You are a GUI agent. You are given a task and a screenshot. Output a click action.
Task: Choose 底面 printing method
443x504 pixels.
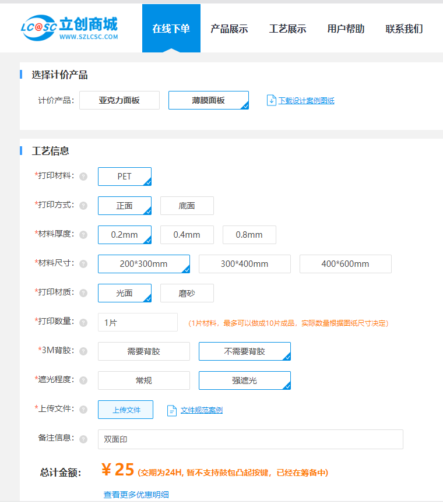pos(187,206)
